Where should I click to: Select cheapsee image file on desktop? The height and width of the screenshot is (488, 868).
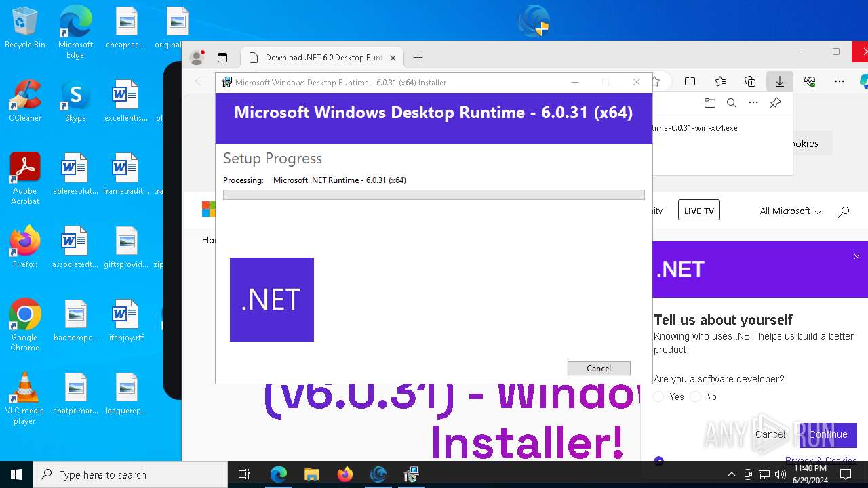pos(126,28)
